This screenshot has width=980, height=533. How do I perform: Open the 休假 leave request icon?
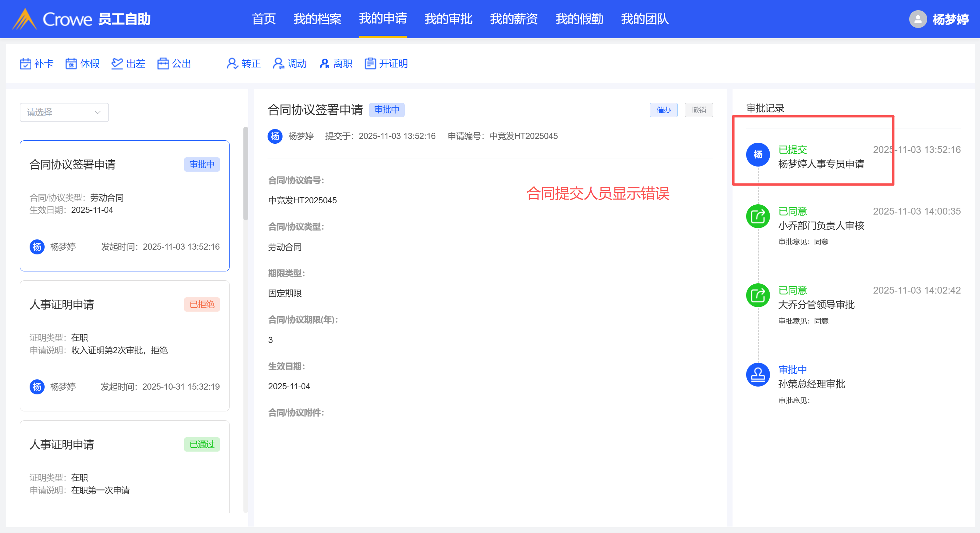click(71, 64)
